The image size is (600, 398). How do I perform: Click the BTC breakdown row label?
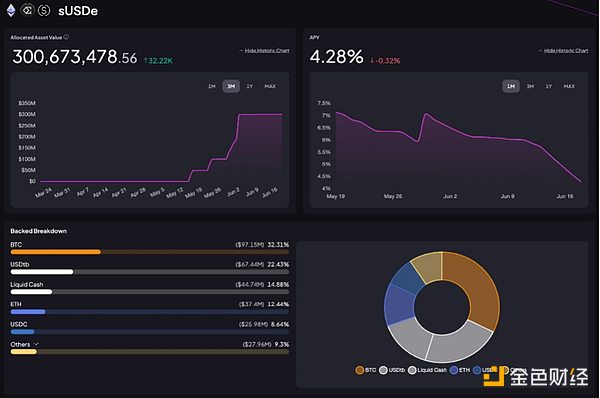click(x=16, y=245)
